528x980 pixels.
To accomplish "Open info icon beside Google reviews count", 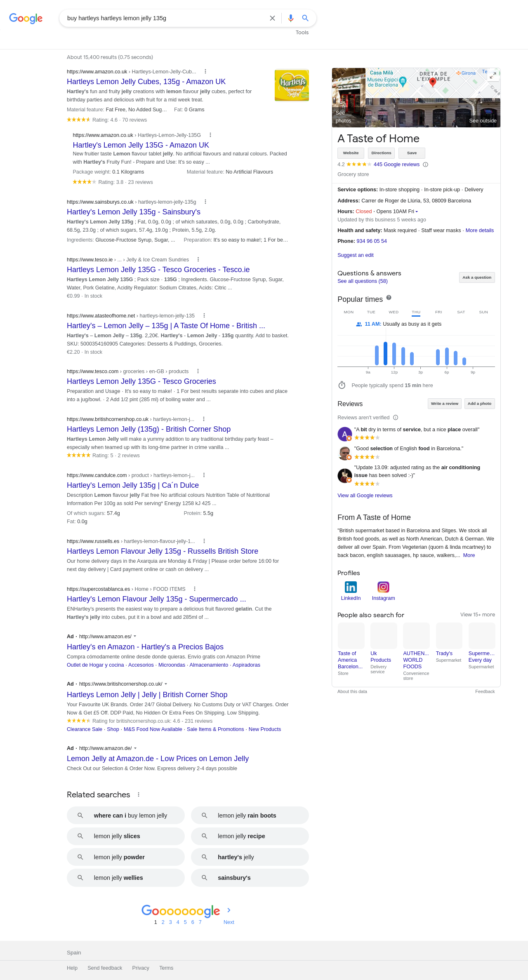I will (426, 165).
